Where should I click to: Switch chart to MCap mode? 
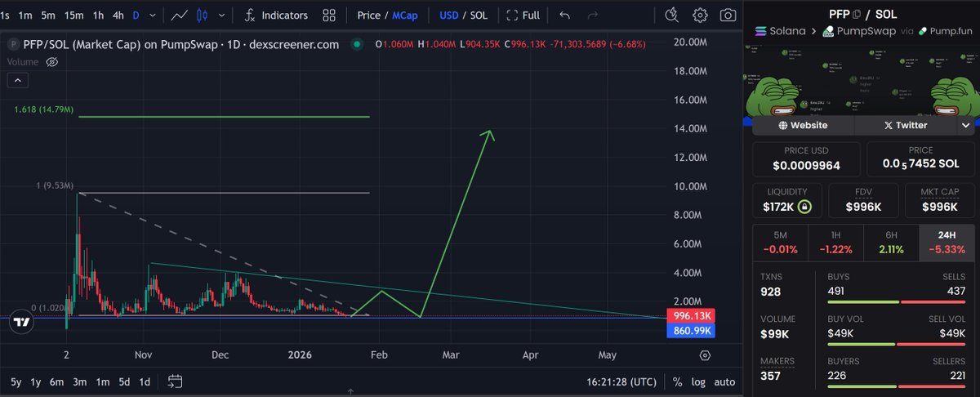(x=405, y=15)
